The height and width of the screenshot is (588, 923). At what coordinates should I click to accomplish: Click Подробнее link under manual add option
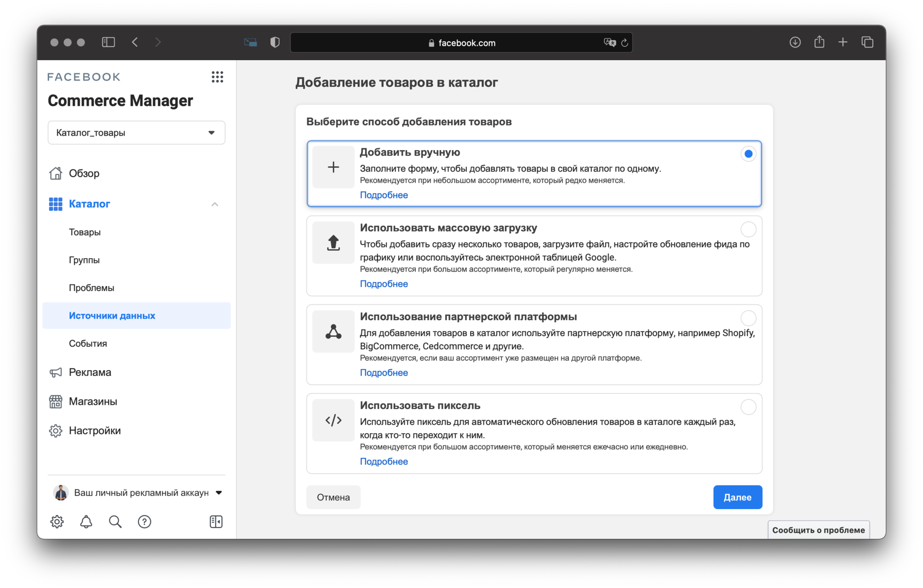pyautogui.click(x=384, y=195)
